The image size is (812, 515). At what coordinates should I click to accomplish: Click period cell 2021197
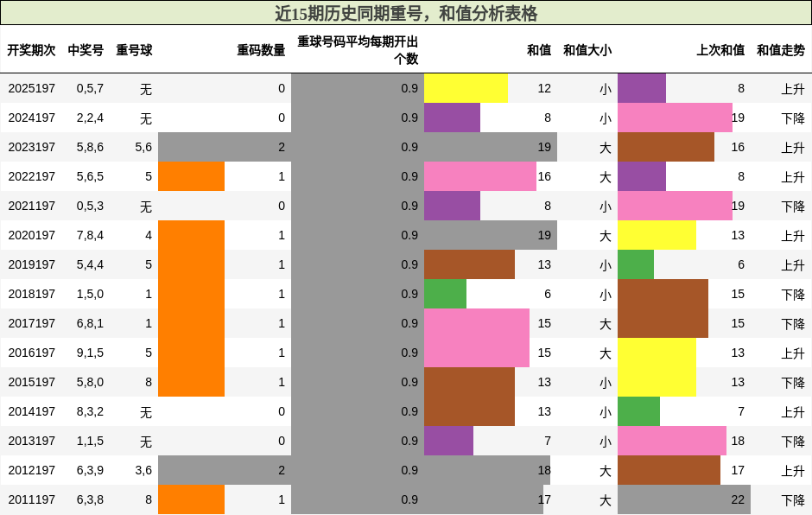click(32, 207)
